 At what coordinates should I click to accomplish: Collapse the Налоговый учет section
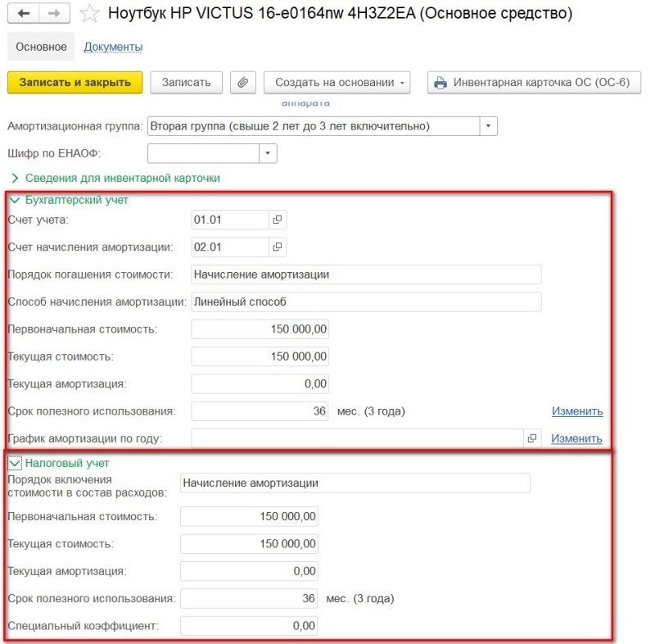pyautogui.click(x=60, y=463)
